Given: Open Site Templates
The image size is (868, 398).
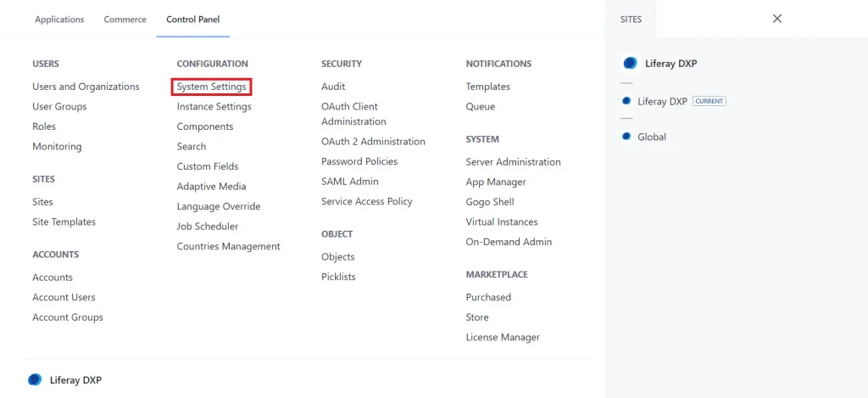Looking at the screenshot, I should tap(64, 221).
